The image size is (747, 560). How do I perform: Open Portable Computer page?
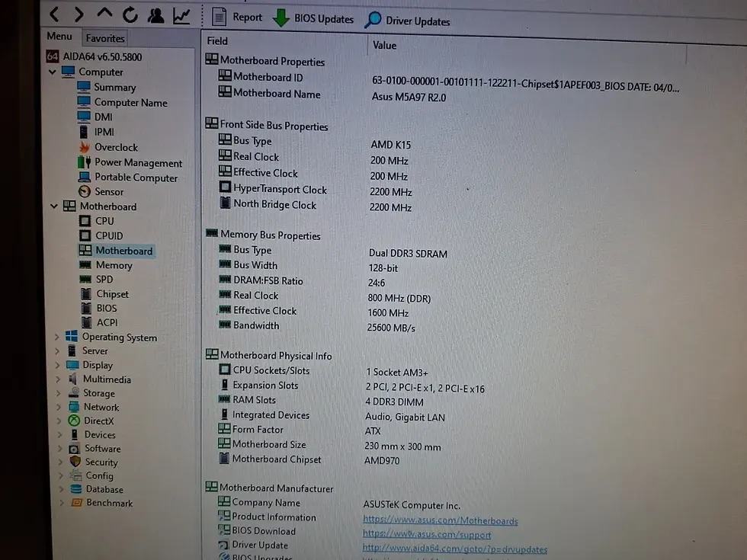point(128,177)
